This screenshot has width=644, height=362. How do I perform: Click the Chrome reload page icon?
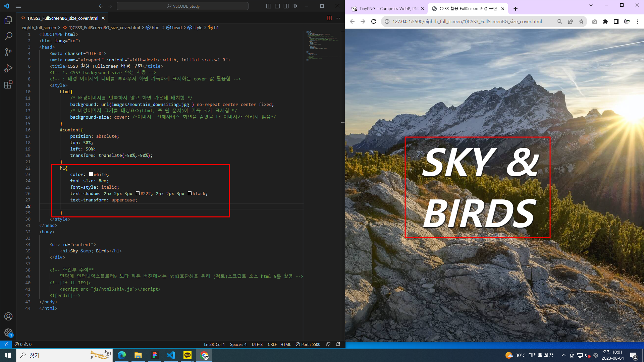coord(374,21)
